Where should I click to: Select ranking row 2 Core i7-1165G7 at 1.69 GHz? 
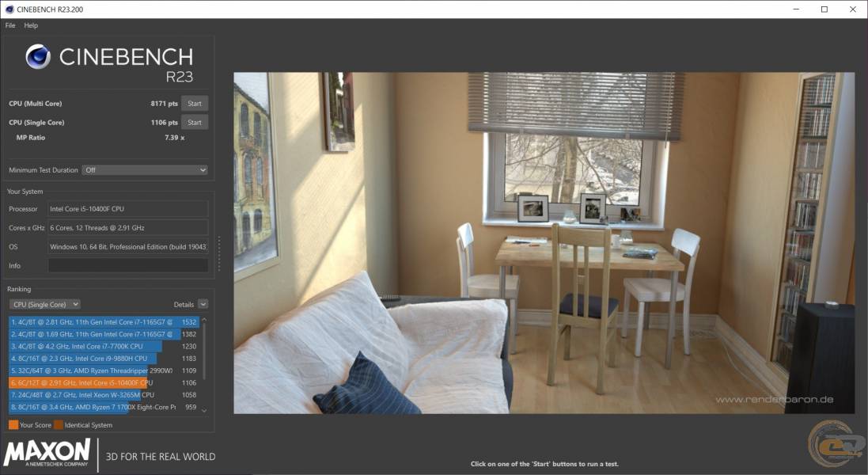(104, 334)
